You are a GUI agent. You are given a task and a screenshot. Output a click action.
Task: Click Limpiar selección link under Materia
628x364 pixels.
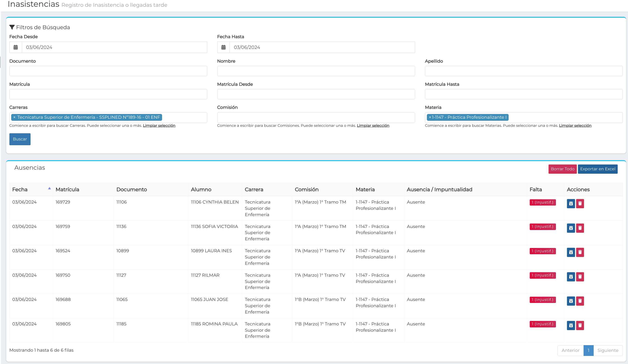(575, 126)
